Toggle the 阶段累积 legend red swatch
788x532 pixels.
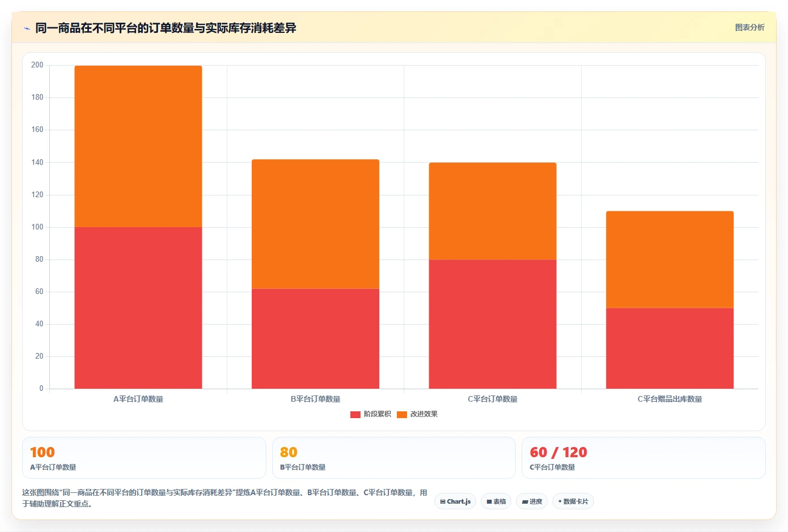(355, 414)
